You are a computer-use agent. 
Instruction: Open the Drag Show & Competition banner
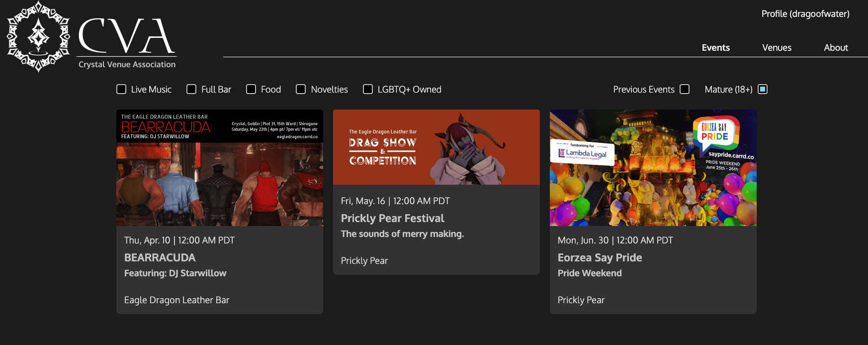click(436, 147)
